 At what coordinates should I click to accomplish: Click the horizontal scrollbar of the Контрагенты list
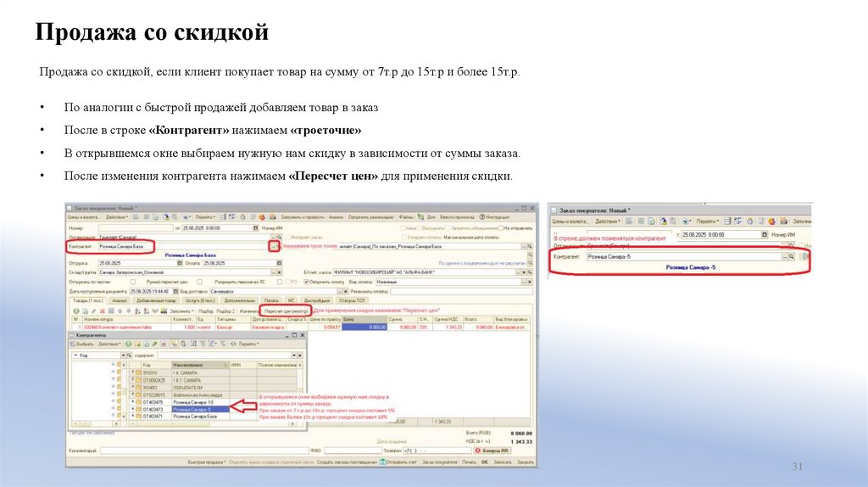point(213,424)
